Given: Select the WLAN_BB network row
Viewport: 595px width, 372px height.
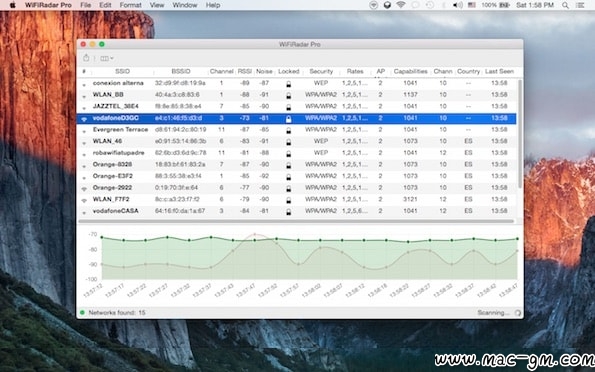Looking at the screenshot, I should (296, 95).
